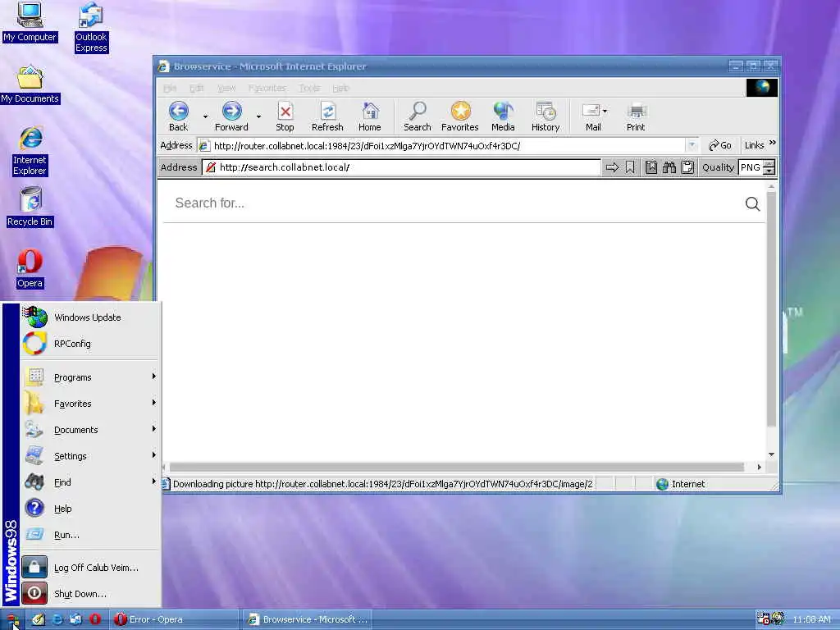Viewport: 840px width, 630px height.
Task: Click the Links toolbar label
Action: tap(755, 145)
